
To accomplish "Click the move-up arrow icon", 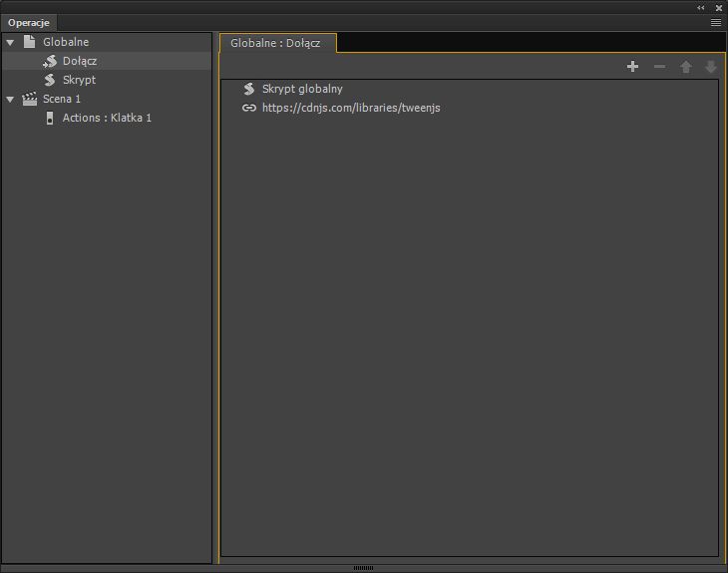I will [686, 67].
